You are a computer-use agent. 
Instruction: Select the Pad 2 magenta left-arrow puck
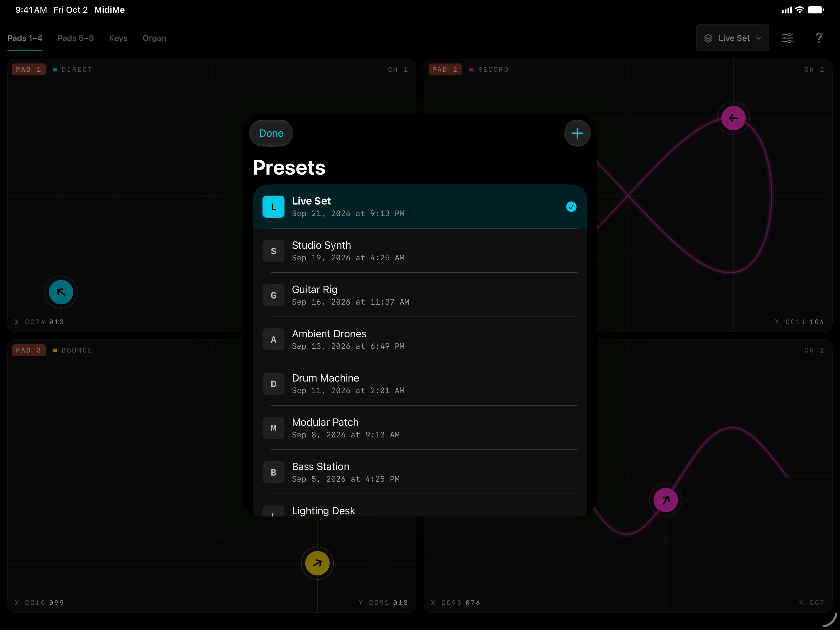[733, 118]
